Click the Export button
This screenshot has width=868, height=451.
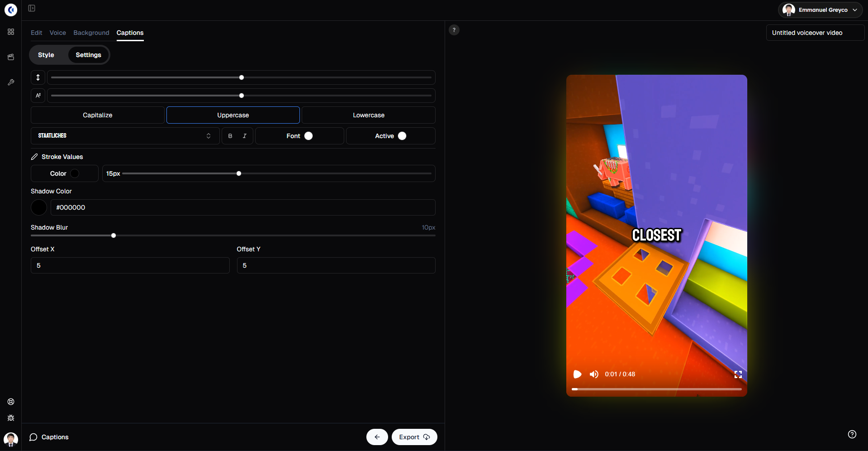[414, 437]
